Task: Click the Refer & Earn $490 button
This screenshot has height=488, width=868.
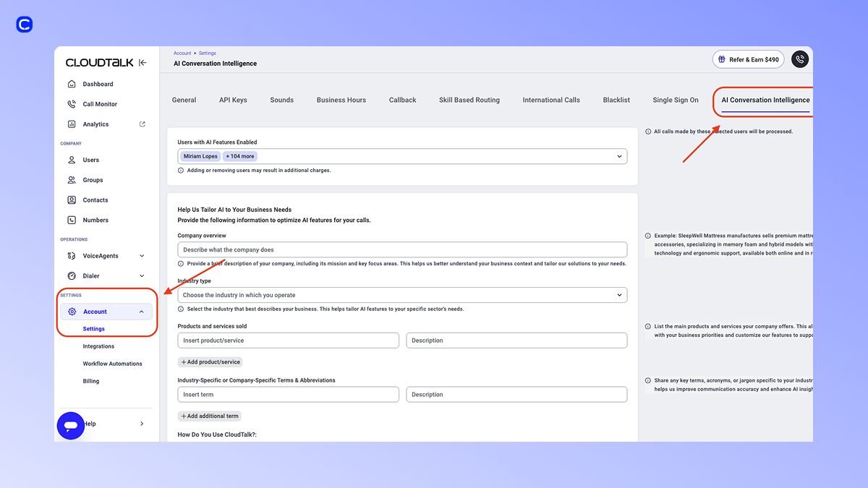Action: click(x=748, y=59)
